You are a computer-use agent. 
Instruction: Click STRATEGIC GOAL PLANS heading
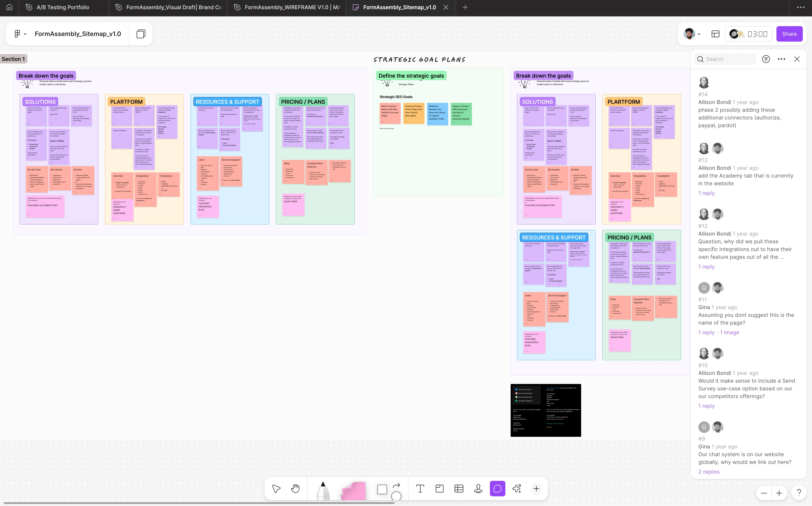(x=419, y=60)
